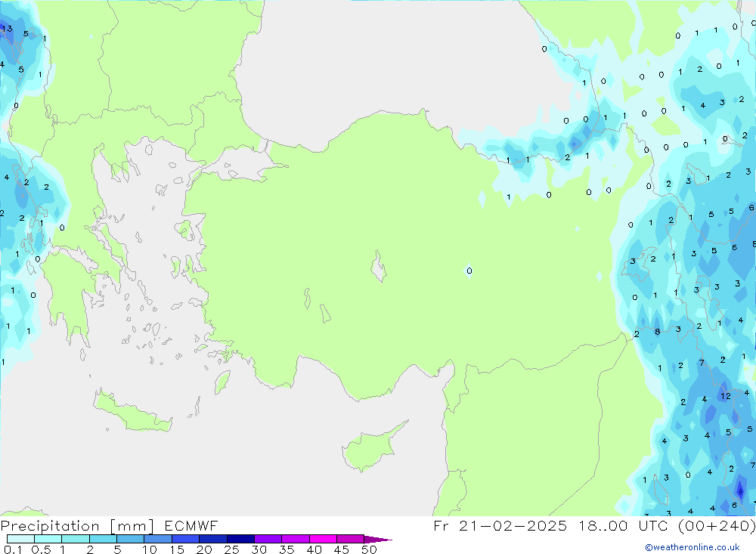Click the Precipitation [mm] title label
Viewport: 756px width, 554px height.
[x=77, y=525]
